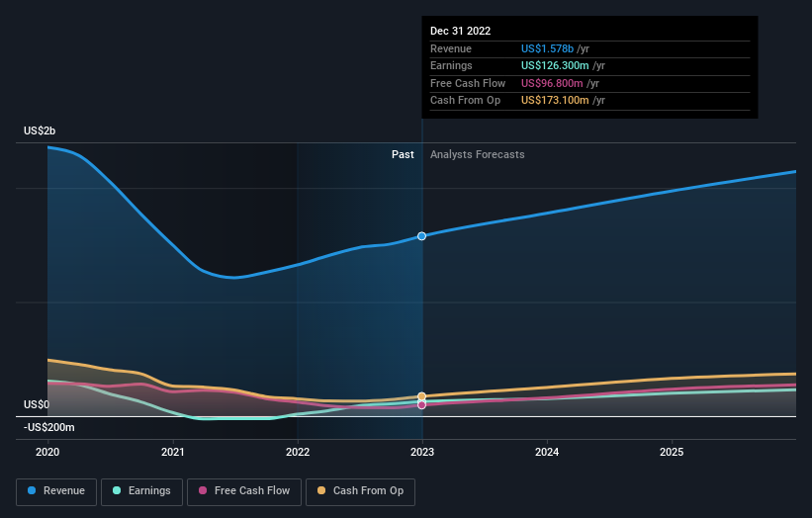The image size is (812, 518).
Task: Click the 2021 x-axis label
Action: point(172,453)
